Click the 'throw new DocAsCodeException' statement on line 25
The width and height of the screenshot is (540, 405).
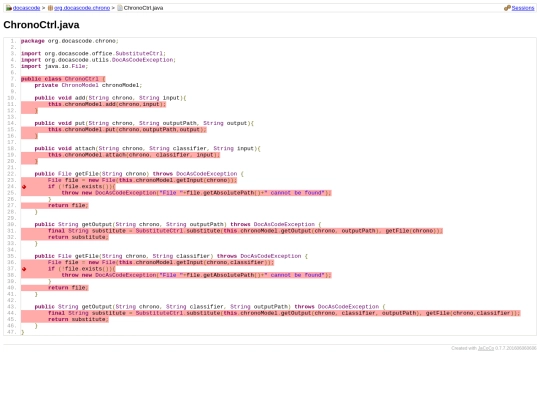[x=196, y=193]
